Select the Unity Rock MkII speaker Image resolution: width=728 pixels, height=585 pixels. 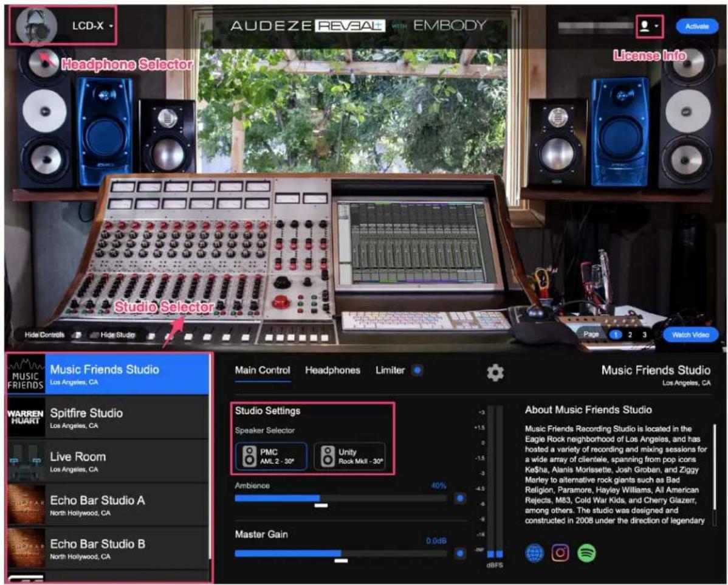pos(350,456)
